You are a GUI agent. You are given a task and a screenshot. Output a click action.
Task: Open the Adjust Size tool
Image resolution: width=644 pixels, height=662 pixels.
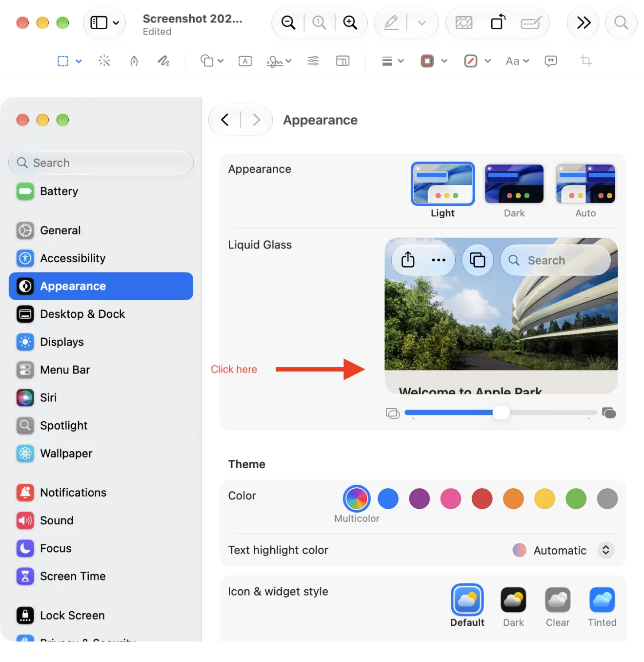tap(343, 61)
